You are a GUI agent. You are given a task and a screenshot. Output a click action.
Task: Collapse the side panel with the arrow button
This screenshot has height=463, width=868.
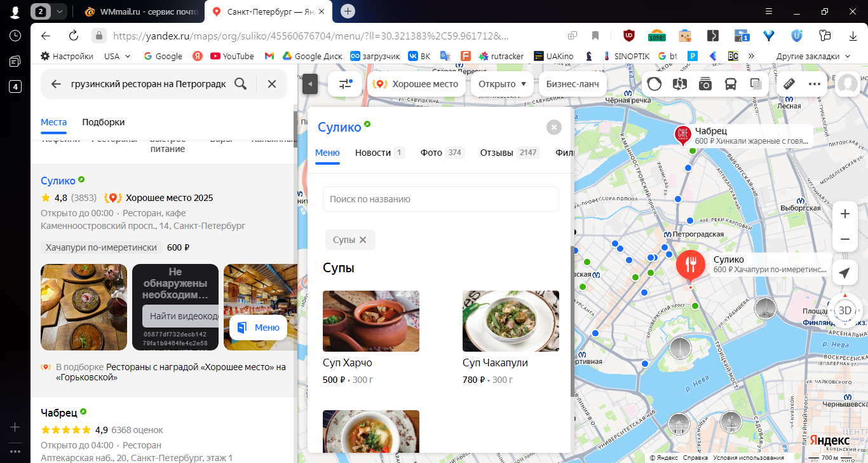tap(310, 84)
